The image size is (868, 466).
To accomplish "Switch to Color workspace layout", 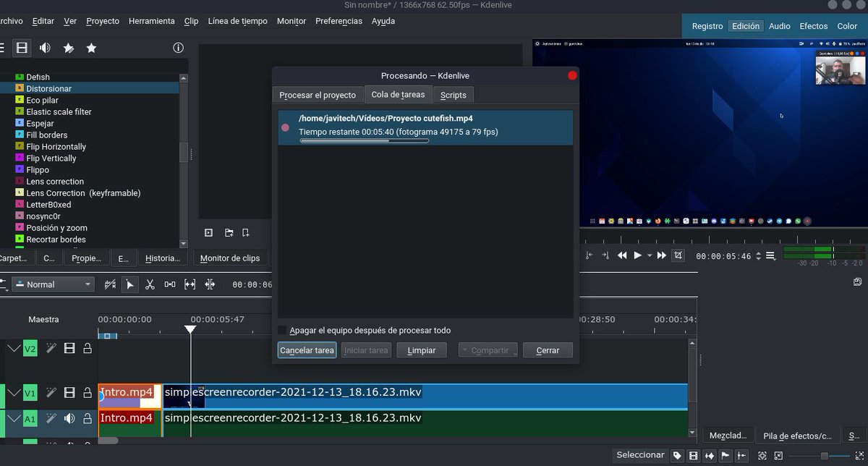I will 847,26.
